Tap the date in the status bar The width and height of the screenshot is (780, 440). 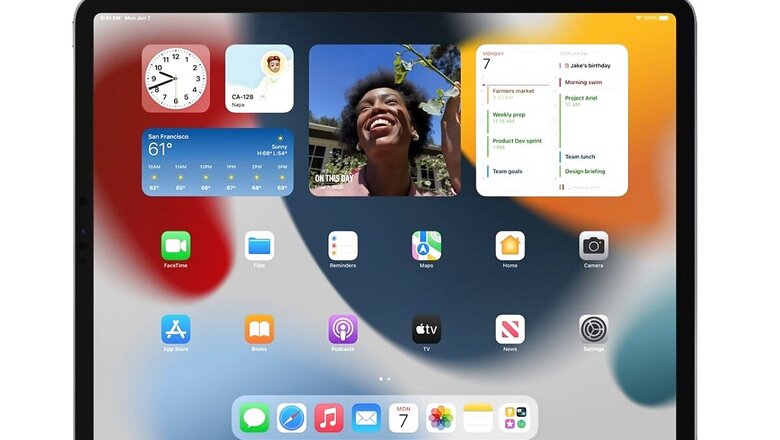pos(137,18)
